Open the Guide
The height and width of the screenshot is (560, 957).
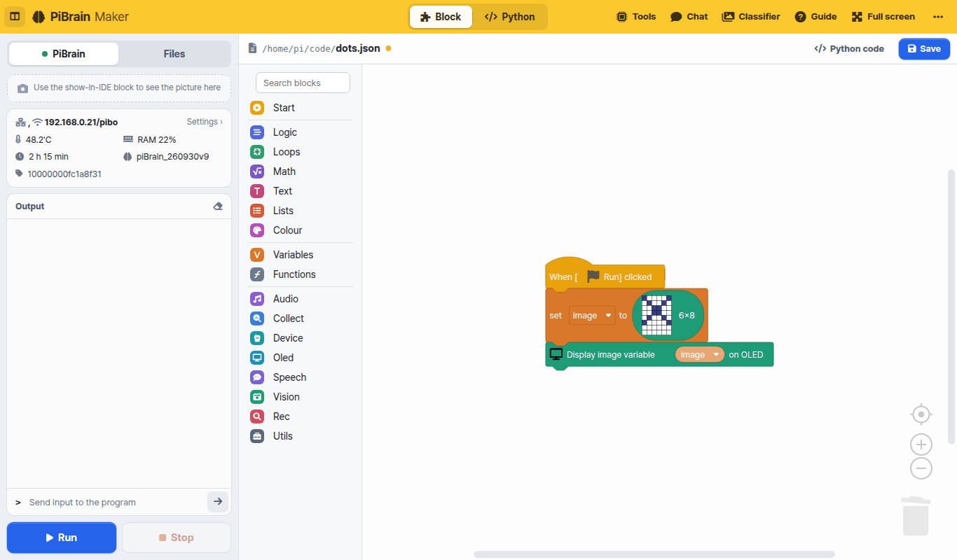[x=816, y=17]
